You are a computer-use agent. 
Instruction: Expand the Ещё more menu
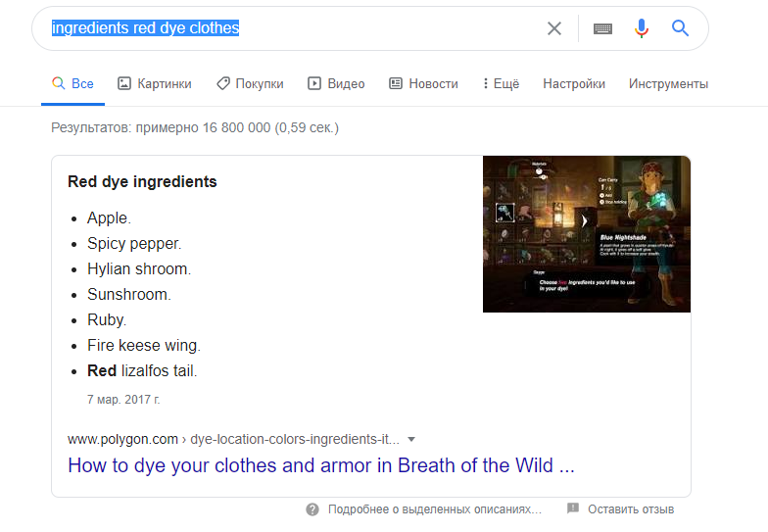click(x=501, y=84)
